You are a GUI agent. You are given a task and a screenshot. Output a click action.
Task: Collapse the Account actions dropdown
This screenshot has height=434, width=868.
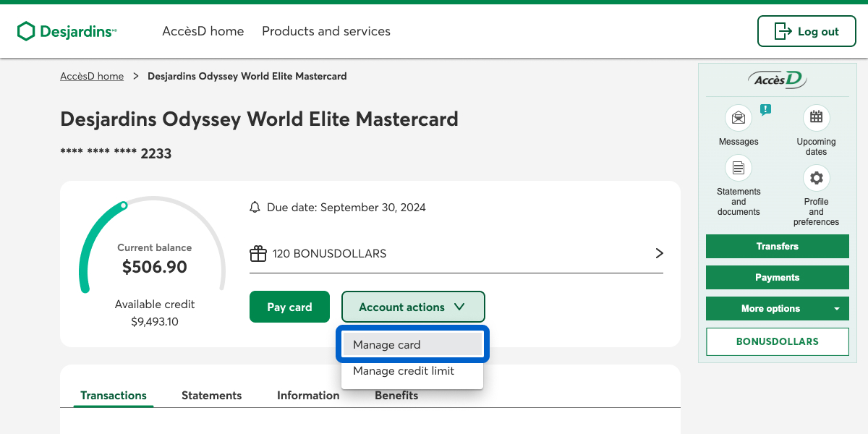coord(413,307)
